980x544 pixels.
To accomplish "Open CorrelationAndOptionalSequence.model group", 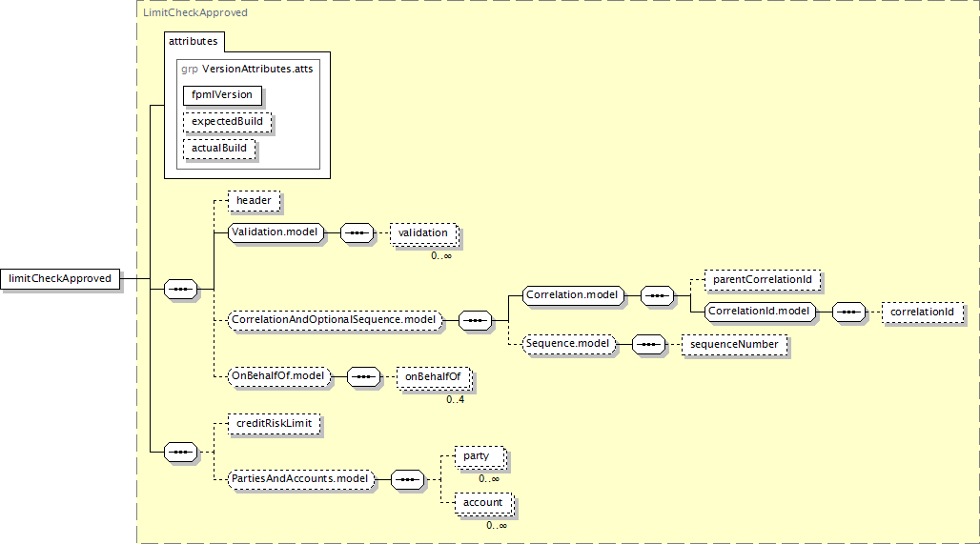I will pos(335,320).
